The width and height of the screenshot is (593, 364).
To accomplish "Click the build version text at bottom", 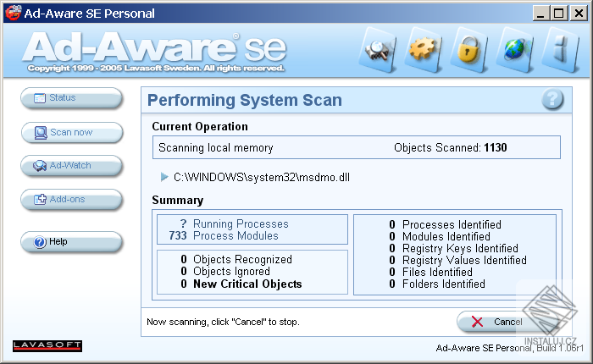I will click(509, 348).
